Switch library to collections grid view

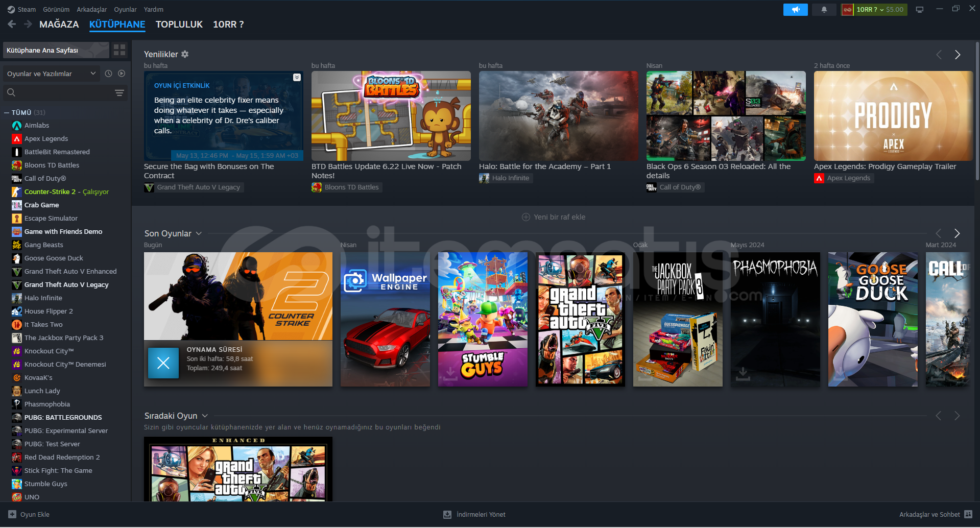point(119,50)
